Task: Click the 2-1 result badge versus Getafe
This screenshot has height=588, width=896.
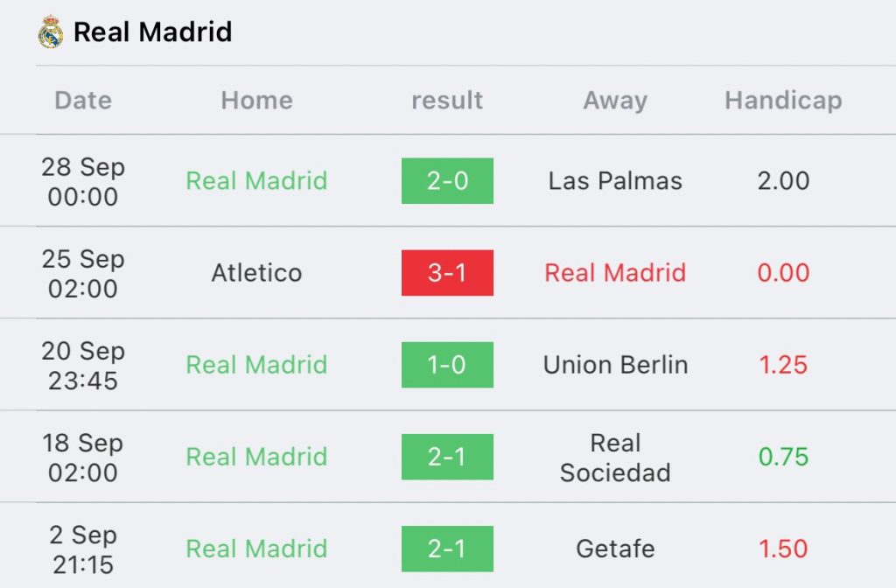Action: coord(447,549)
